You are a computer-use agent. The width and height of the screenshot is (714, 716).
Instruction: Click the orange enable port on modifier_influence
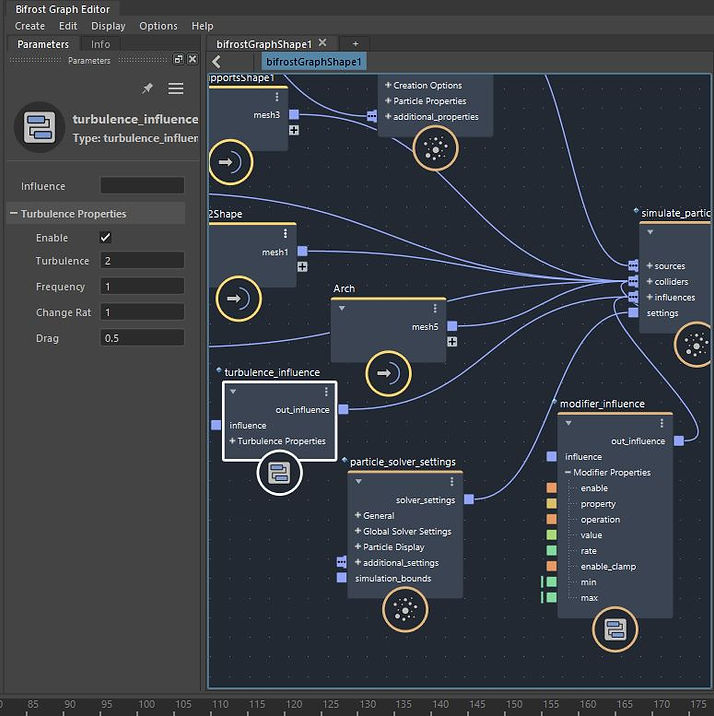tap(551, 488)
